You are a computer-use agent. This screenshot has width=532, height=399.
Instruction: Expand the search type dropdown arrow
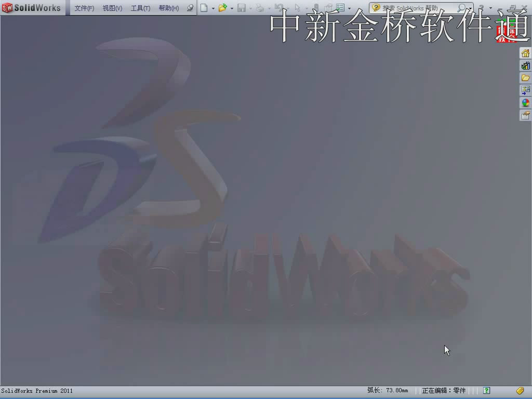pyautogui.click(x=470, y=8)
